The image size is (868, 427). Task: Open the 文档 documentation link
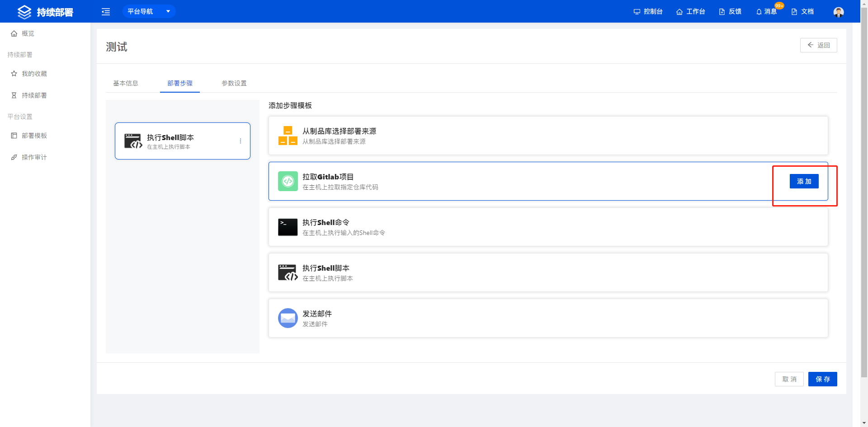(x=802, y=11)
